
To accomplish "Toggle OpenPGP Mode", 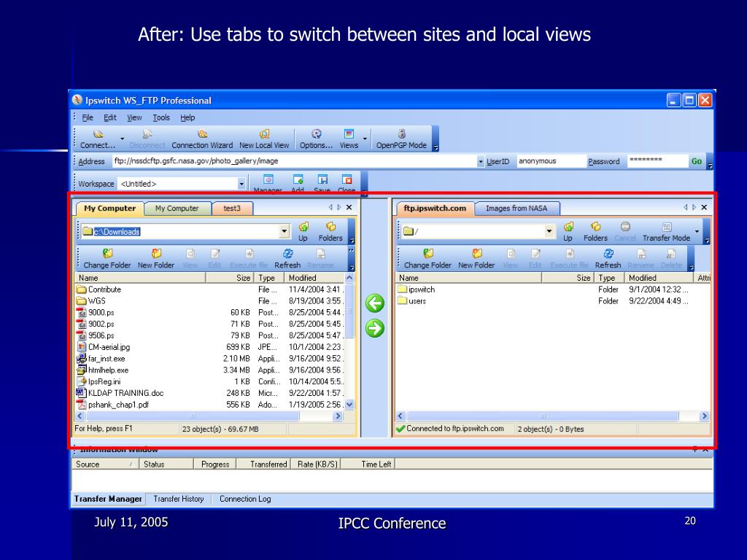I will tap(401, 139).
